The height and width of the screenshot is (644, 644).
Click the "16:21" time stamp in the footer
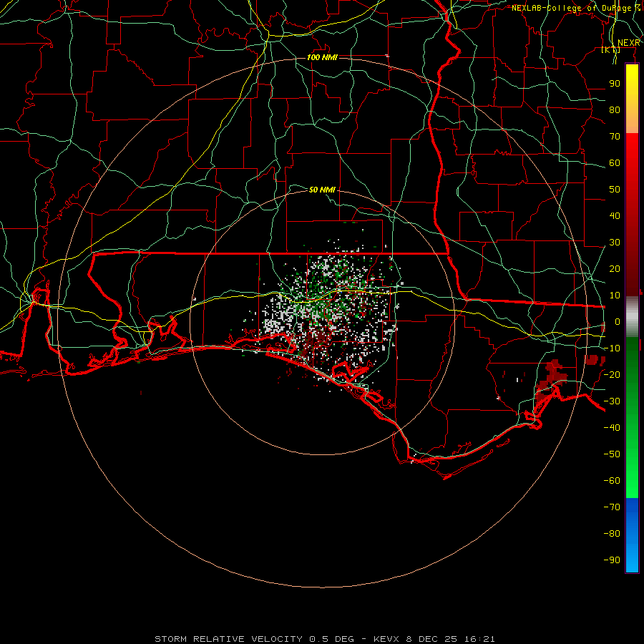pyautogui.click(x=479, y=639)
